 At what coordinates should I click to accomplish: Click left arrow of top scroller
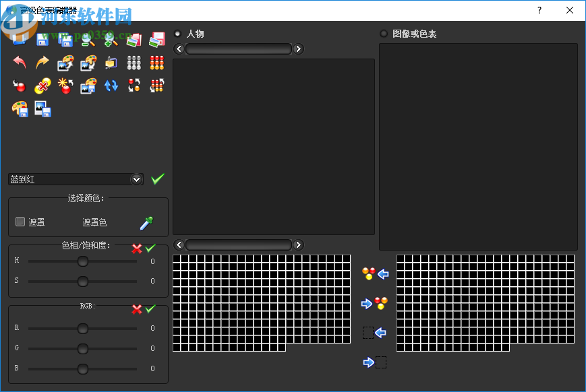(x=179, y=49)
